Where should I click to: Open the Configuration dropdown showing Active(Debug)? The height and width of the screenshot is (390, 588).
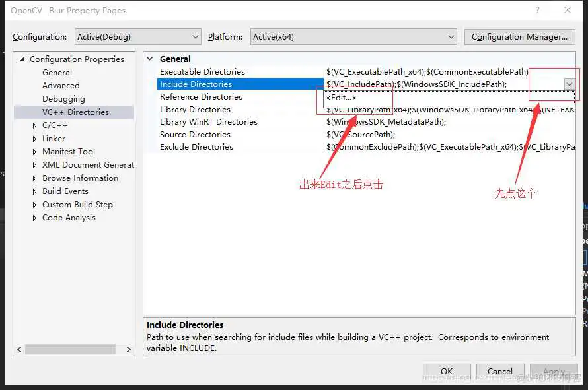pos(137,37)
